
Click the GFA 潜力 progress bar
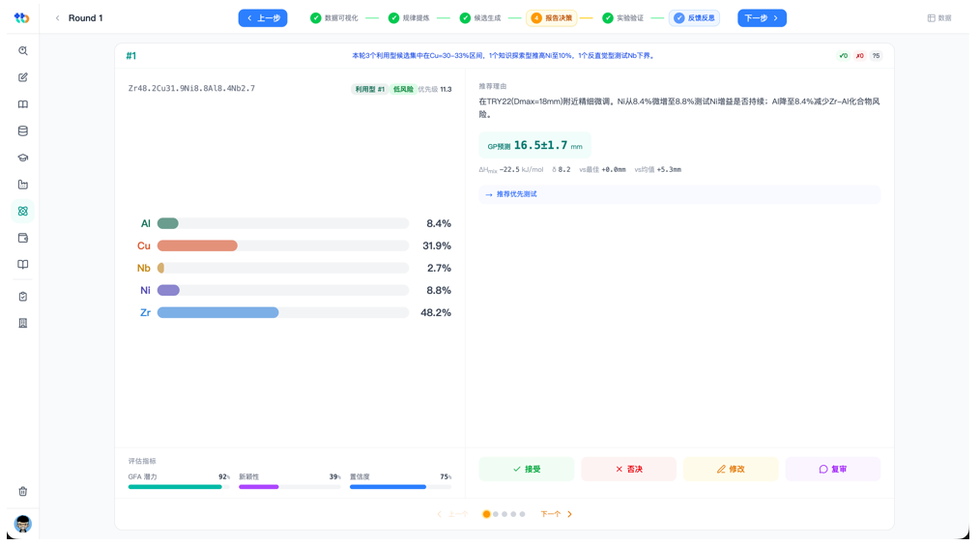pyautogui.click(x=179, y=487)
